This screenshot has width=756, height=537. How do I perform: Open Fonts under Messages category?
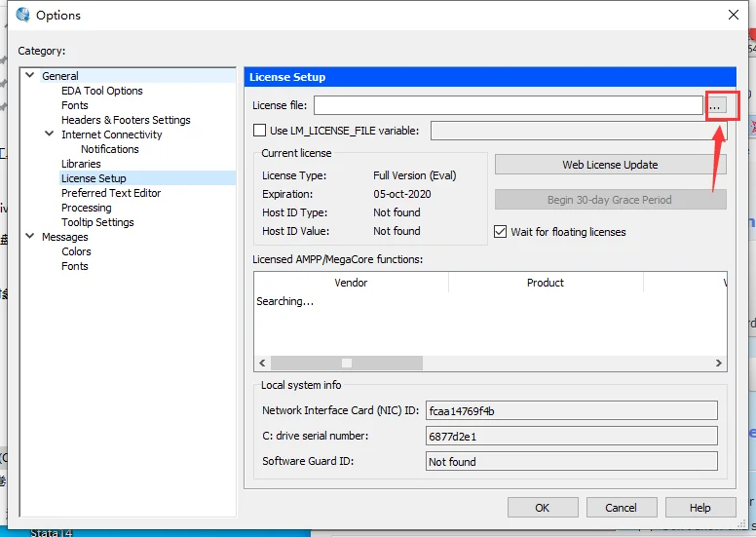[x=75, y=266]
